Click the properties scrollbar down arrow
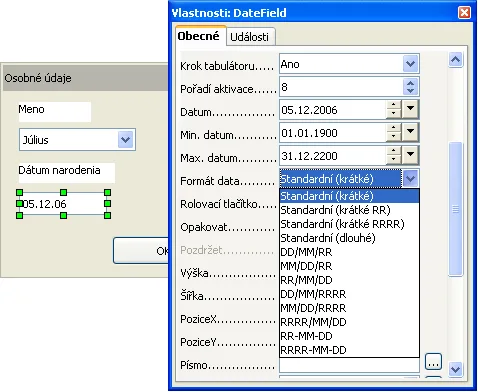The width and height of the screenshot is (478, 392). point(455,369)
